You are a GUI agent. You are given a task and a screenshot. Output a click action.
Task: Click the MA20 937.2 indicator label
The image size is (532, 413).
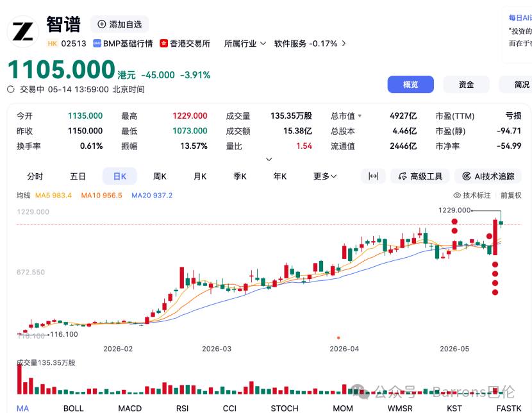click(152, 196)
